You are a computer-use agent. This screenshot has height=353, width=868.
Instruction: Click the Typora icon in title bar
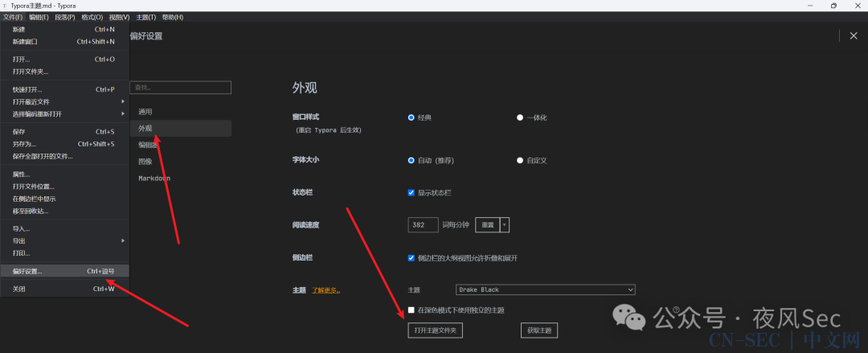click(x=6, y=6)
